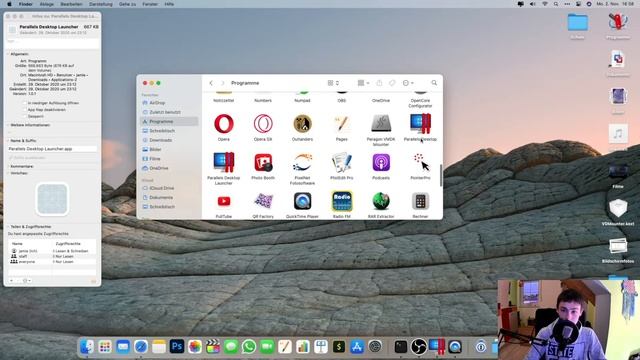This screenshot has height=360, width=640.
Task: Select the Outlanders app icon
Action: point(302,124)
